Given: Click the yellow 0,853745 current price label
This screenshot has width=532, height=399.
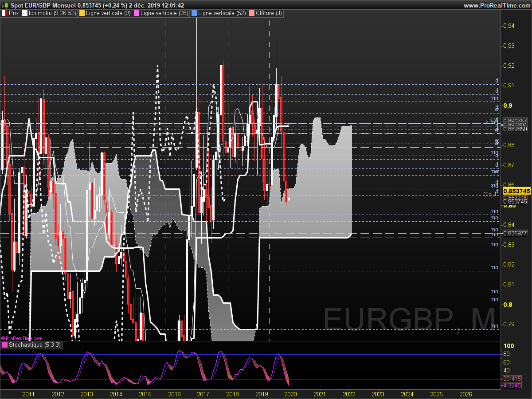Looking at the screenshot, I should click(516, 191).
